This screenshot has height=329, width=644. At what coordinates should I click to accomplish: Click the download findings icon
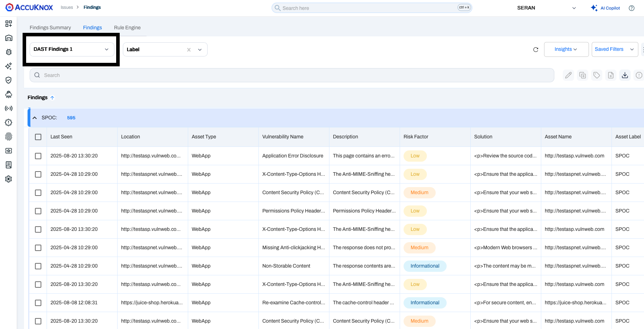(625, 75)
